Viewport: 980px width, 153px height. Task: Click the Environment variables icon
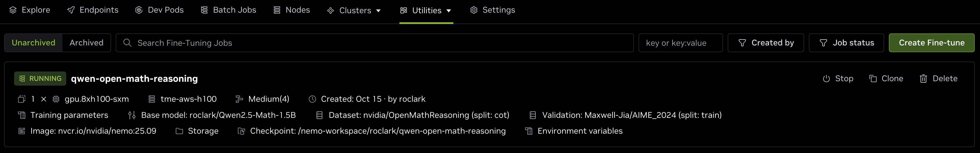coord(528,131)
